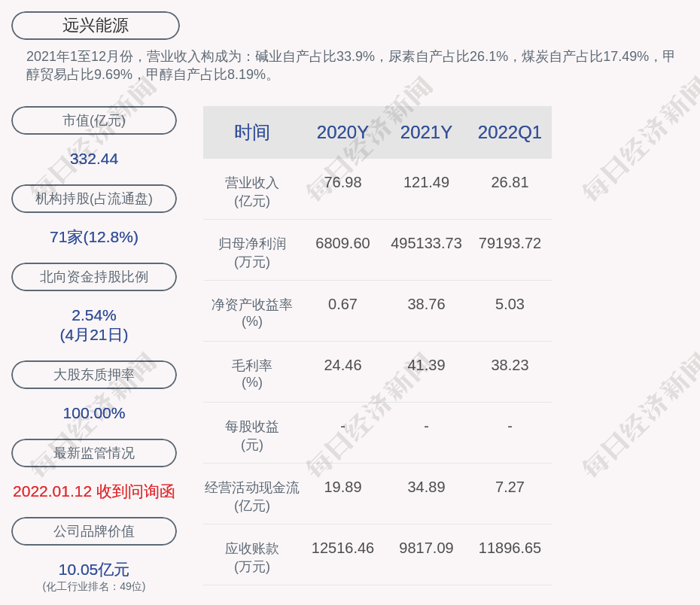Click the 每股收益(元) row label
This screenshot has width=700, height=605.
coord(252,436)
